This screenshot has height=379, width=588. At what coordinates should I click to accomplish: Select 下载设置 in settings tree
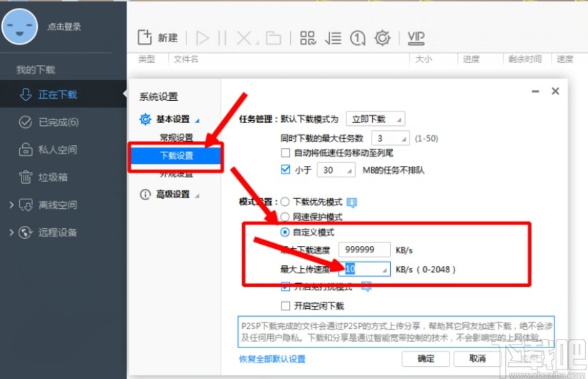[176, 155]
